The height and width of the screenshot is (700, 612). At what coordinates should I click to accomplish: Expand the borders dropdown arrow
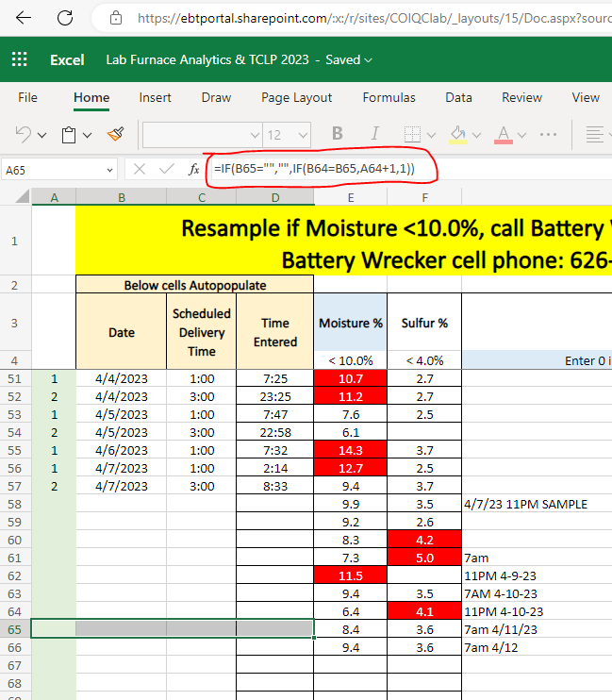coord(431,135)
